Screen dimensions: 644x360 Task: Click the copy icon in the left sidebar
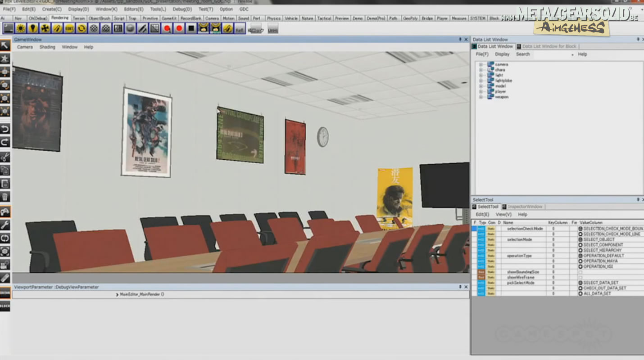click(x=5, y=170)
